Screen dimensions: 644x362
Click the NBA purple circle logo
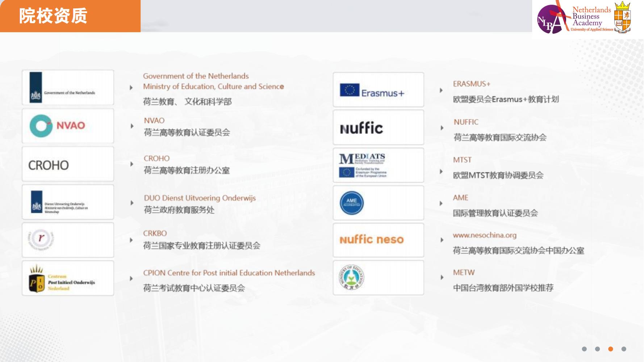(x=552, y=19)
